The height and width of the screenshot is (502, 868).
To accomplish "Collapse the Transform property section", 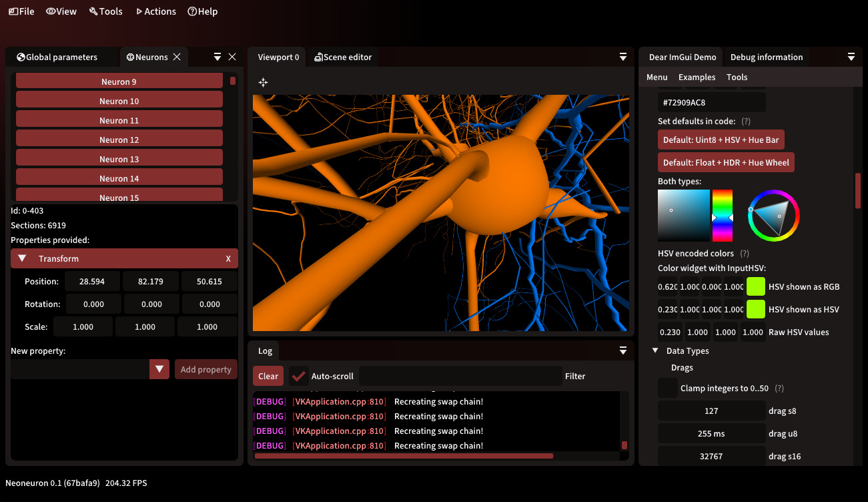I will pyautogui.click(x=21, y=258).
